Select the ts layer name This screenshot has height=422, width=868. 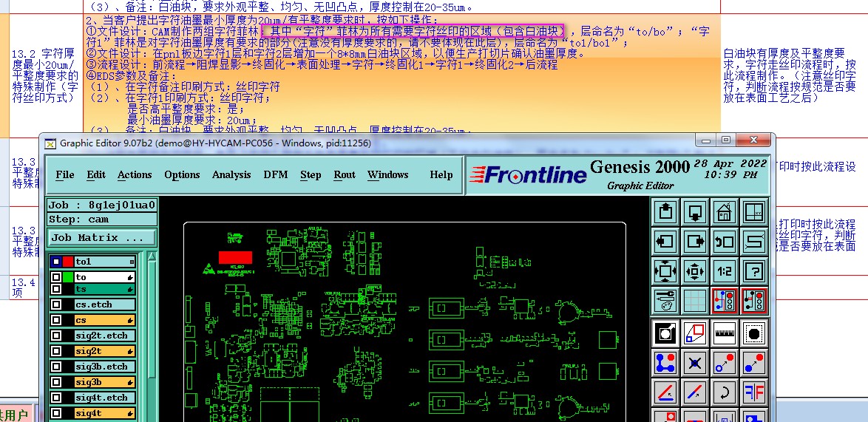pos(105,289)
